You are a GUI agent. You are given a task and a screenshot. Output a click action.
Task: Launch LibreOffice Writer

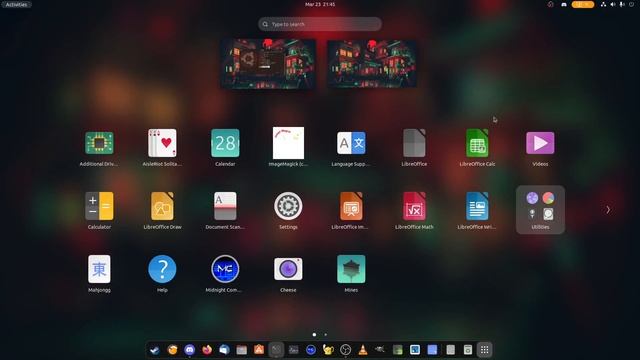point(477,206)
